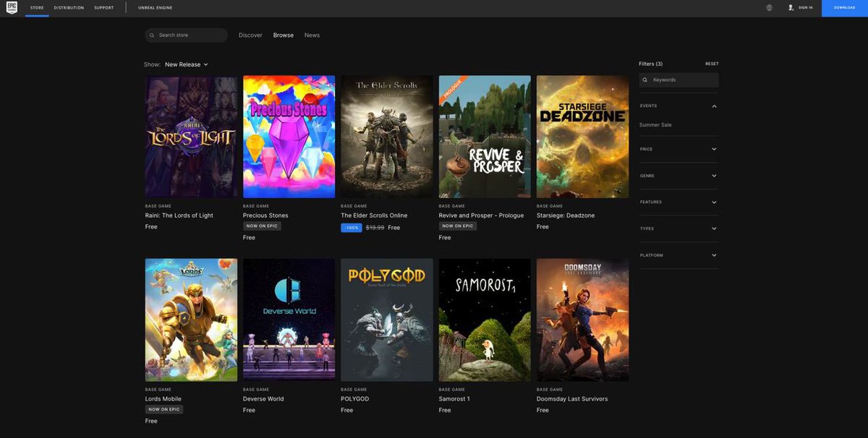This screenshot has width=868, height=438.
Task: Reset all filters
Action: tap(712, 64)
